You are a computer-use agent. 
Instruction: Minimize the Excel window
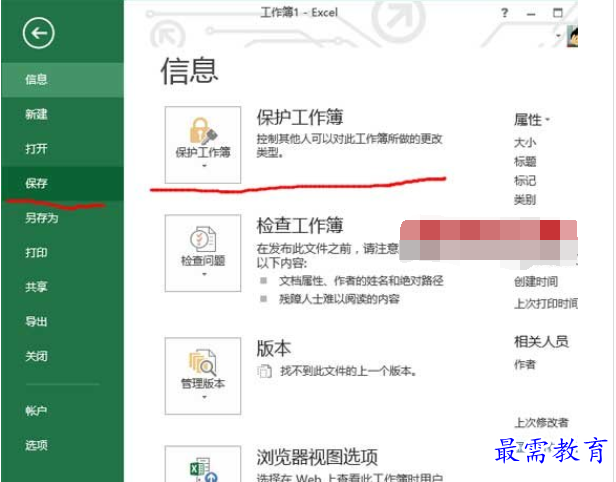(531, 14)
